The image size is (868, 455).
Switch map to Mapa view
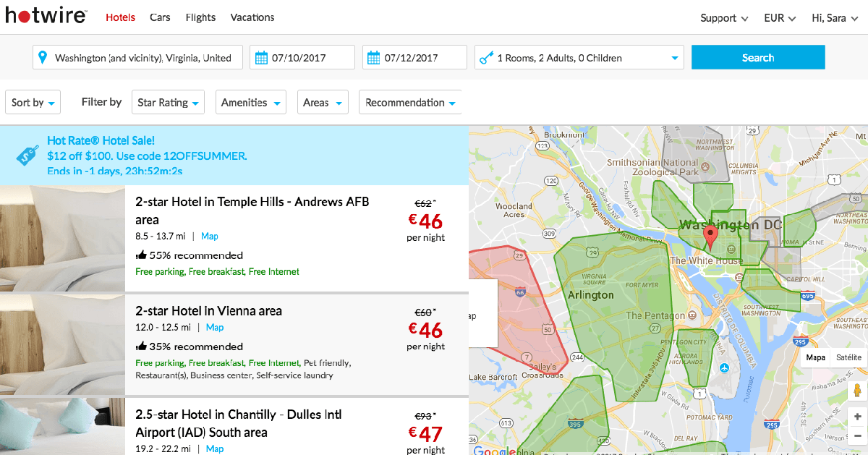(815, 357)
